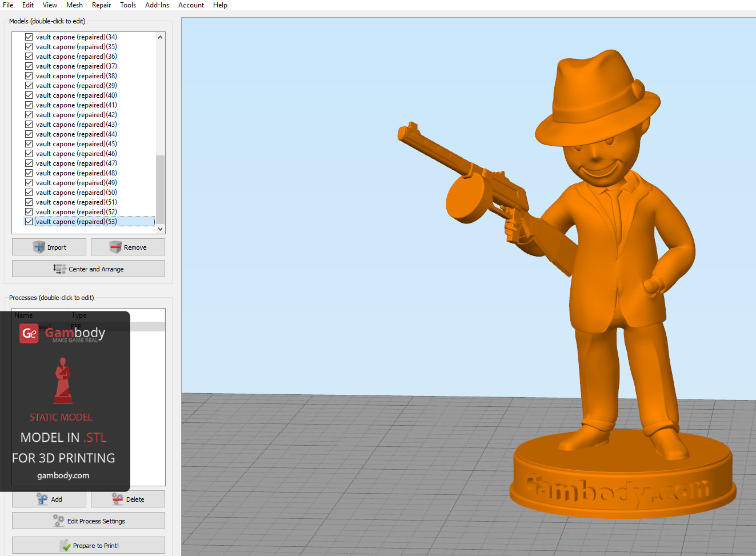756x556 pixels.
Task: Disable vault capone (repaired)(53) model checkbox
Action: click(29, 222)
